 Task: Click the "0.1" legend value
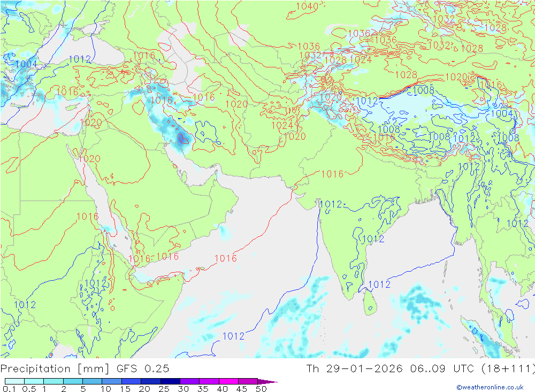coord(9,389)
